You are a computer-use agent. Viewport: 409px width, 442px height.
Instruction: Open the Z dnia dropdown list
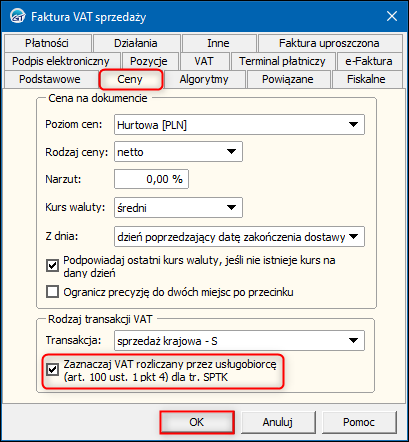[239, 237]
